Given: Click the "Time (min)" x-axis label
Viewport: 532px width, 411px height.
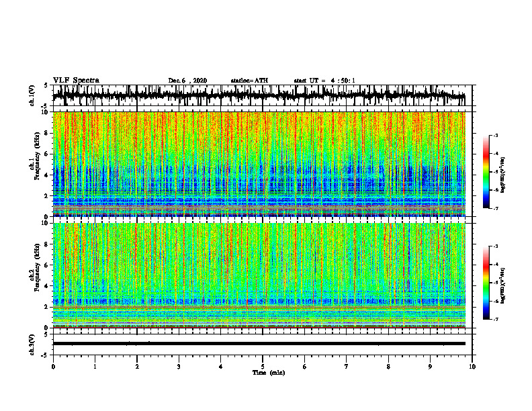Looking at the screenshot, I should 269,373.
